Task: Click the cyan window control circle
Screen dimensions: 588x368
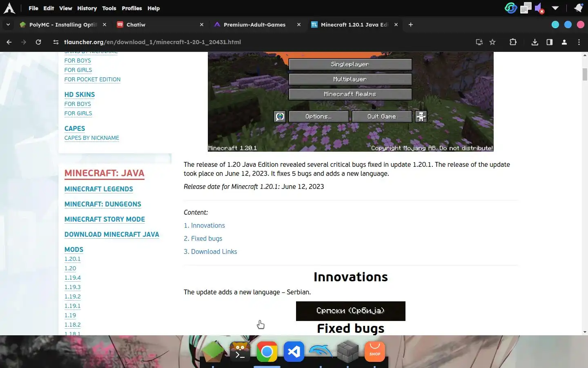Action: pos(555,25)
